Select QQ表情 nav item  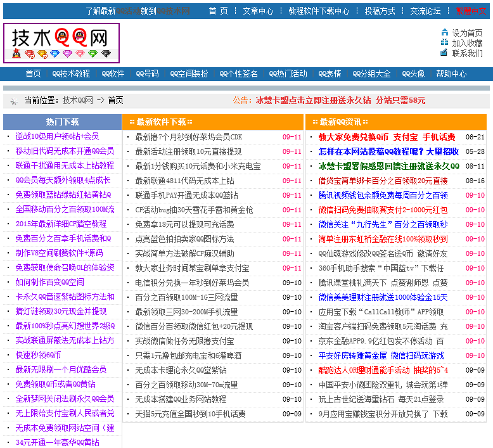(x=330, y=74)
